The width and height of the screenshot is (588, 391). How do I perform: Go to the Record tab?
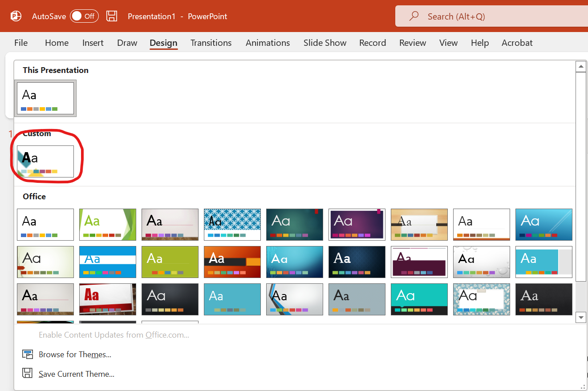[373, 43]
